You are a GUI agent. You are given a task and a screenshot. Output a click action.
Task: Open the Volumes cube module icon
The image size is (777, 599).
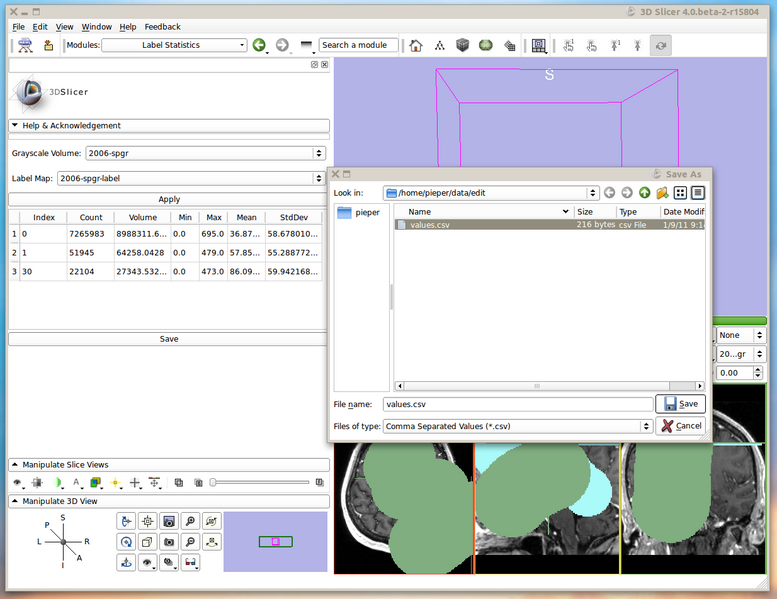tap(462, 46)
